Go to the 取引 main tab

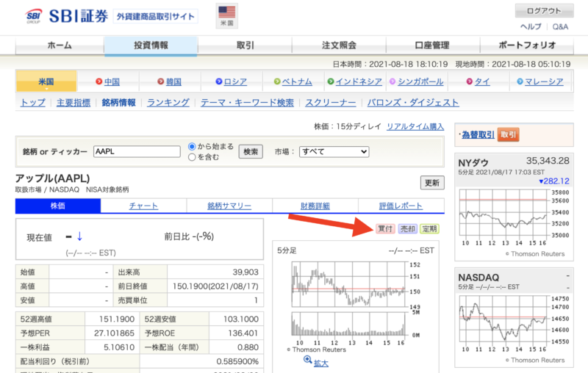coord(245,46)
